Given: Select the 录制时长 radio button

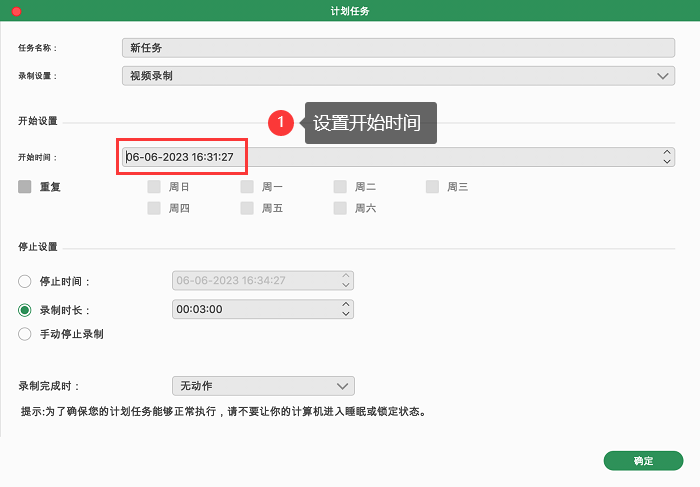Looking at the screenshot, I should [25, 310].
